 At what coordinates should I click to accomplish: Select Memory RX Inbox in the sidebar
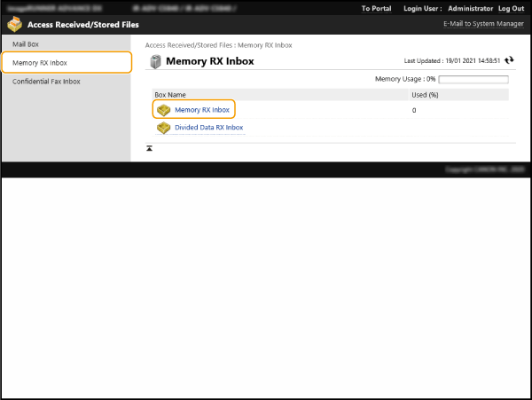click(x=40, y=63)
